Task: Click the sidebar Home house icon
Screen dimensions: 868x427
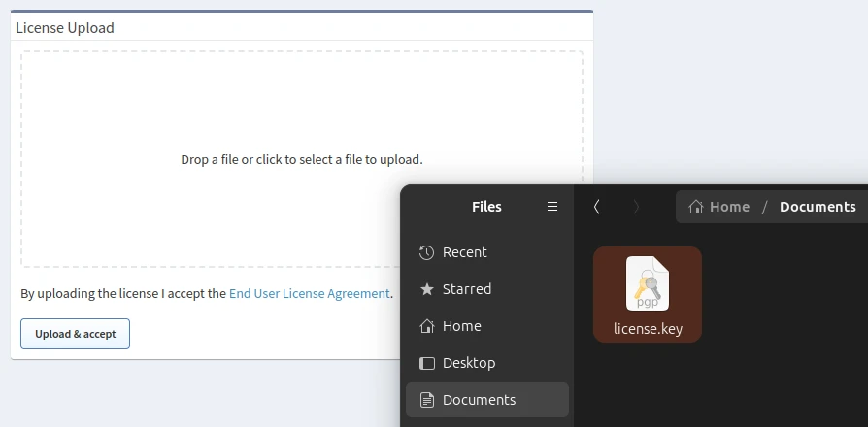Action: pos(426,326)
